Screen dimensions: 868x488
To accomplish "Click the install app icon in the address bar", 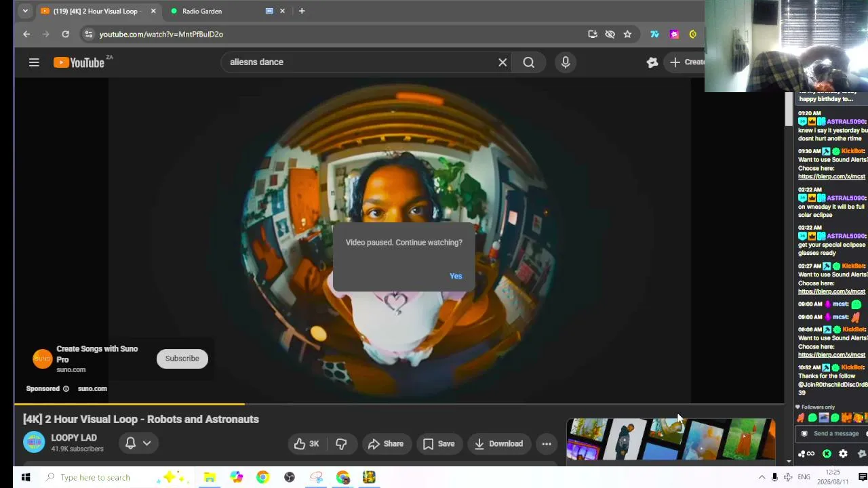I will (593, 34).
